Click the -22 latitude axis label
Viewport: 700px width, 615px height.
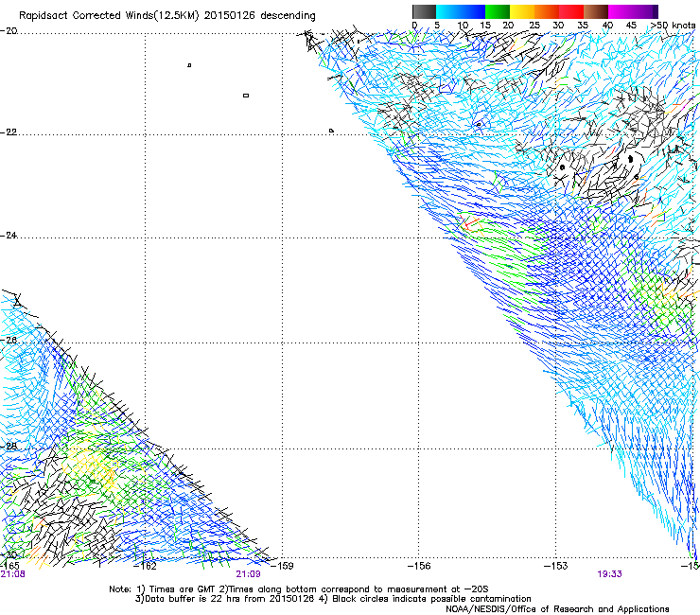[x=9, y=132]
